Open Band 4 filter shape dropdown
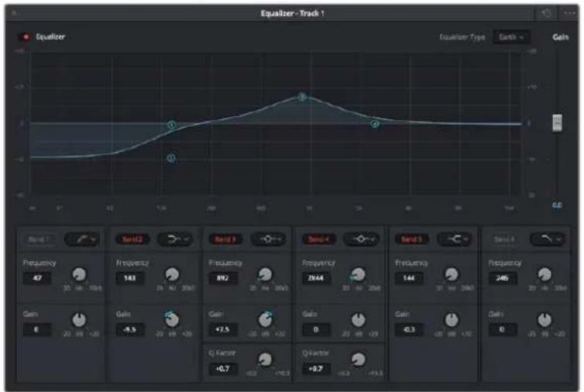 click(361, 239)
